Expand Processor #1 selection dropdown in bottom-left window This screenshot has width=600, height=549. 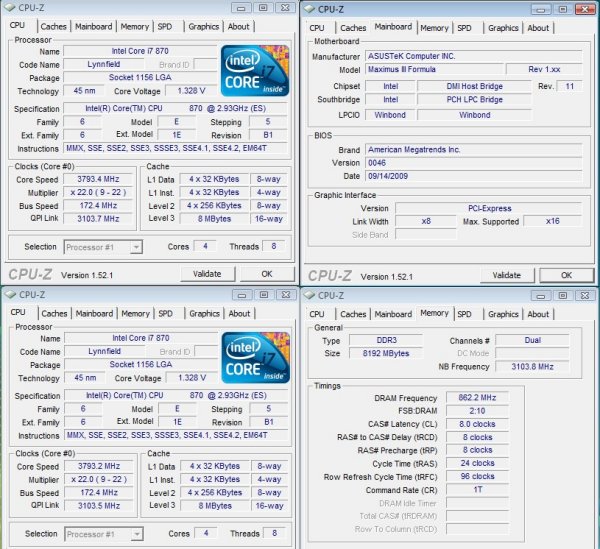pos(137,534)
